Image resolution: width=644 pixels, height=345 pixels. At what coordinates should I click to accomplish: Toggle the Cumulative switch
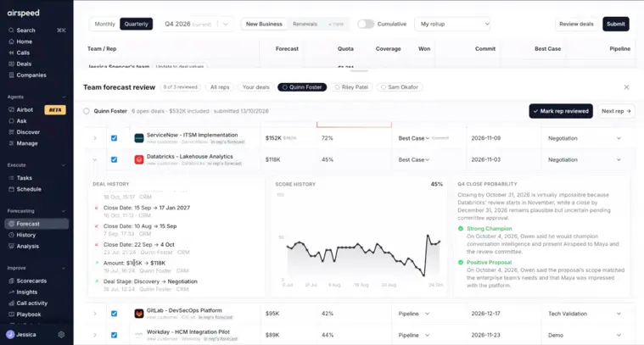(x=366, y=25)
